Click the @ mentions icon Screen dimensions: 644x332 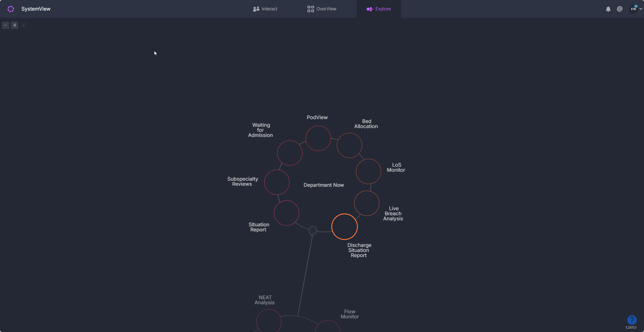coord(620,9)
